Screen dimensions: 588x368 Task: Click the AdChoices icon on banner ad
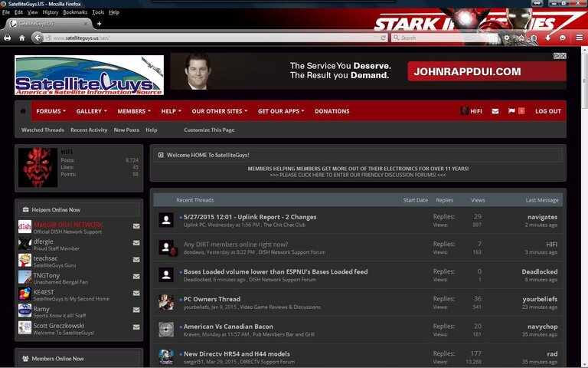557,56
